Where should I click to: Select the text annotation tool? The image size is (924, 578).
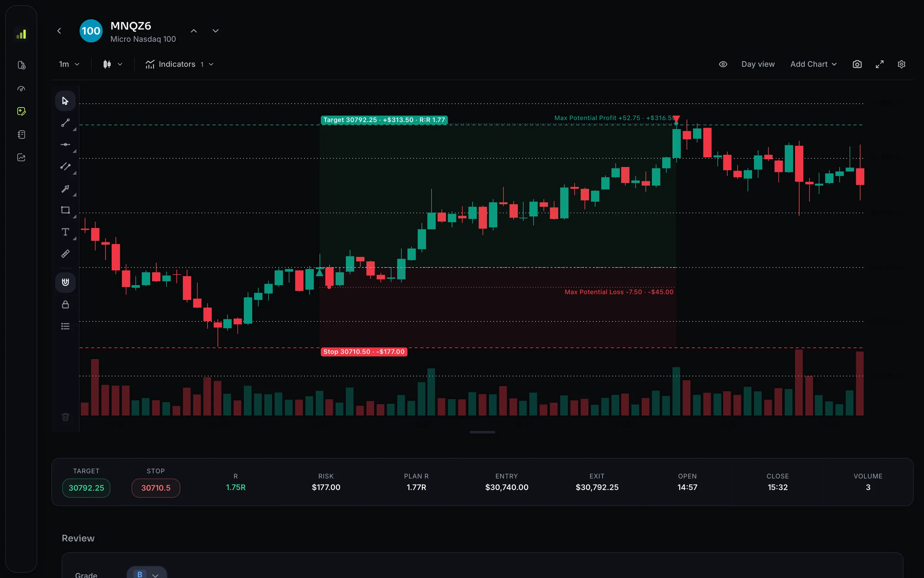tap(65, 232)
